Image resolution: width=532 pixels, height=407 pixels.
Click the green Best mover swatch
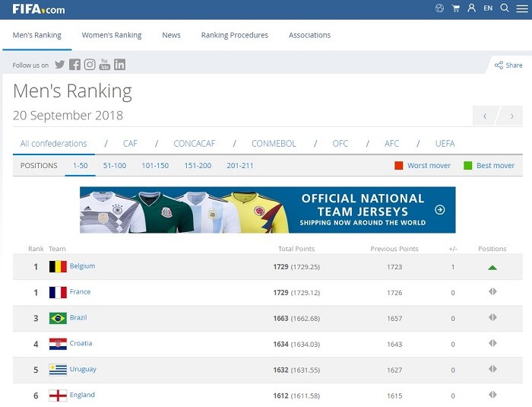point(468,165)
